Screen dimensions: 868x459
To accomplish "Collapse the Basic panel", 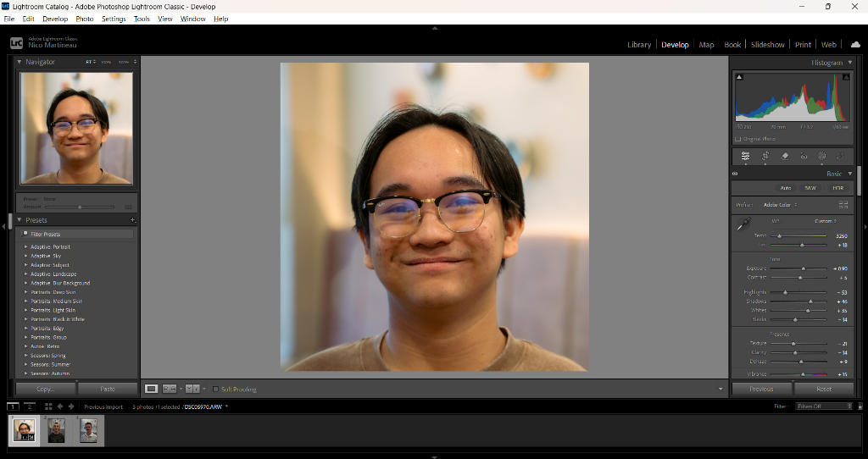I will tap(850, 174).
